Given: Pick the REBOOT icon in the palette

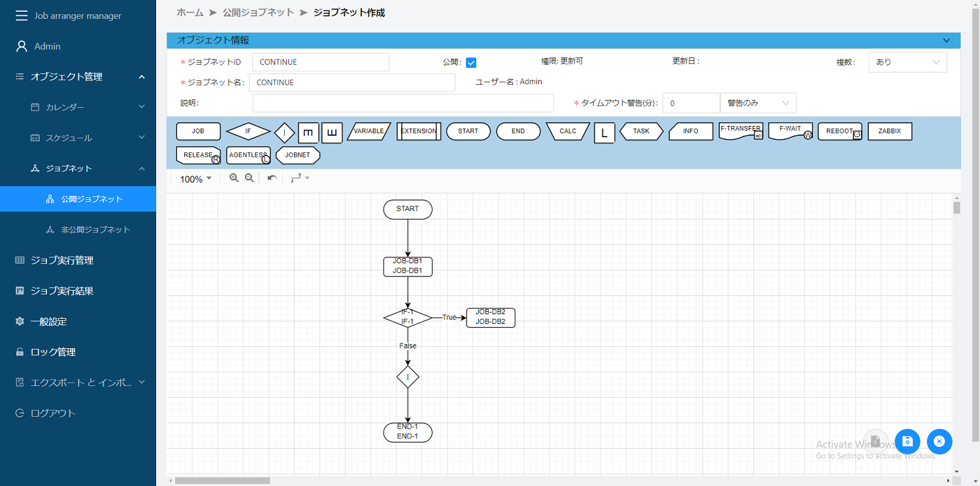Looking at the screenshot, I should [839, 131].
